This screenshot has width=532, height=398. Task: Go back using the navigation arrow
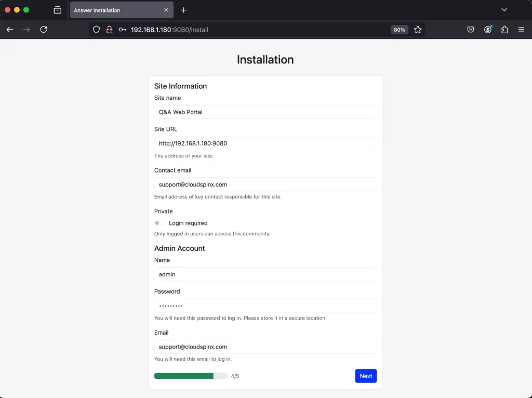[9, 30]
